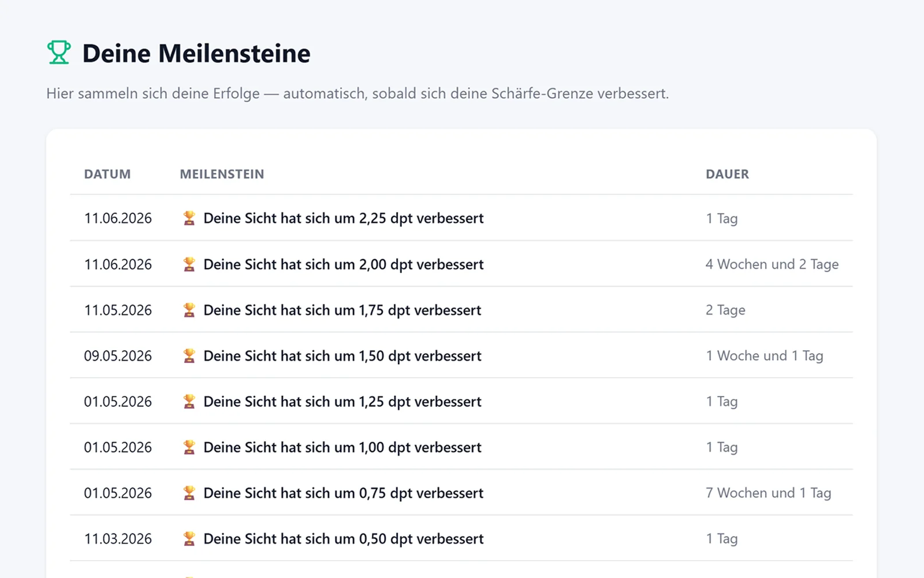Click 'Deine Sicht hat sich um 2,25 dpt verbessert'

coord(344,218)
